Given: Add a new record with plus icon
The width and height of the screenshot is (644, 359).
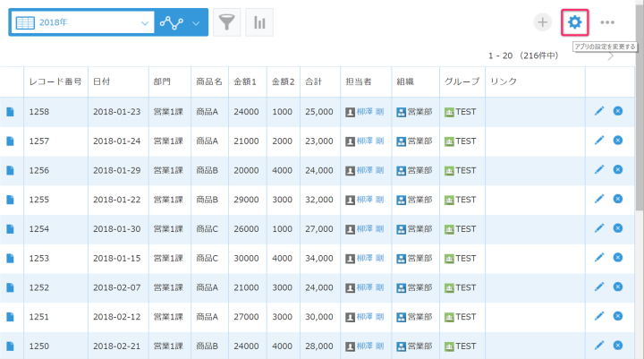Looking at the screenshot, I should (542, 22).
